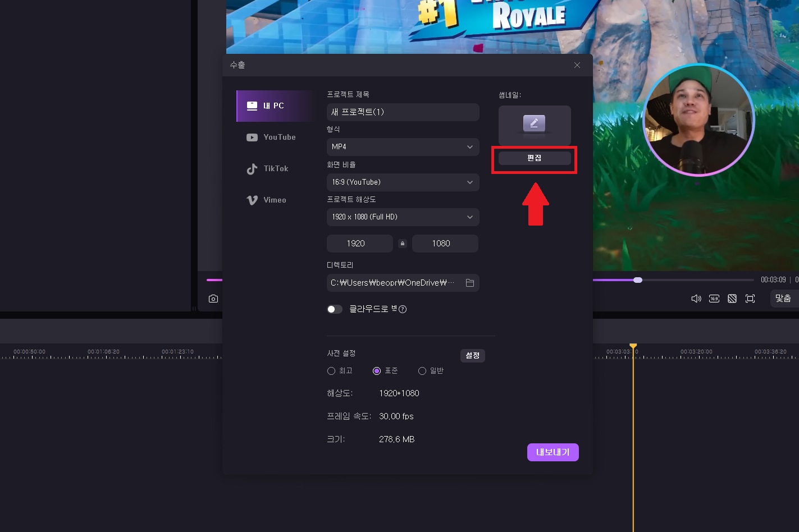The image size is (799, 532).
Task: Toggle the cloud upload switch
Action: pyautogui.click(x=335, y=309)
